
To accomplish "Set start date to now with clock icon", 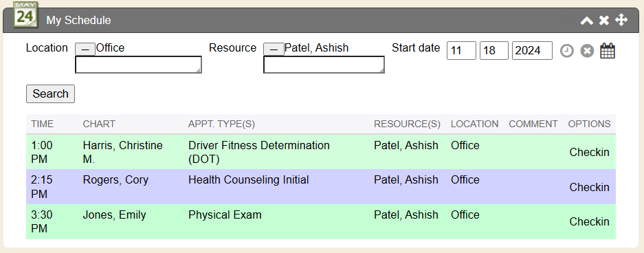I will click(x=567, y=51).
